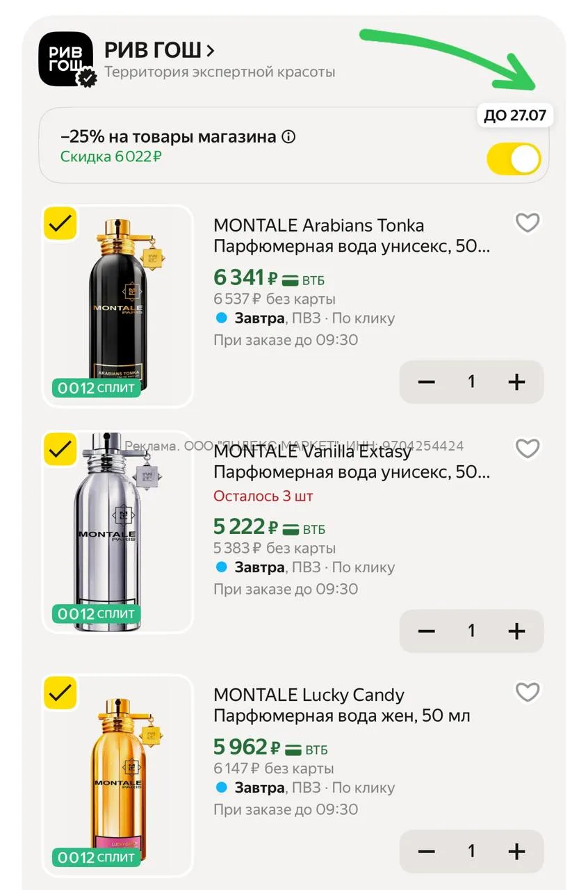Open MONTALE Lucky Candy product title
Viewport: 588px width, 890px height.
(x=342, y=705)
